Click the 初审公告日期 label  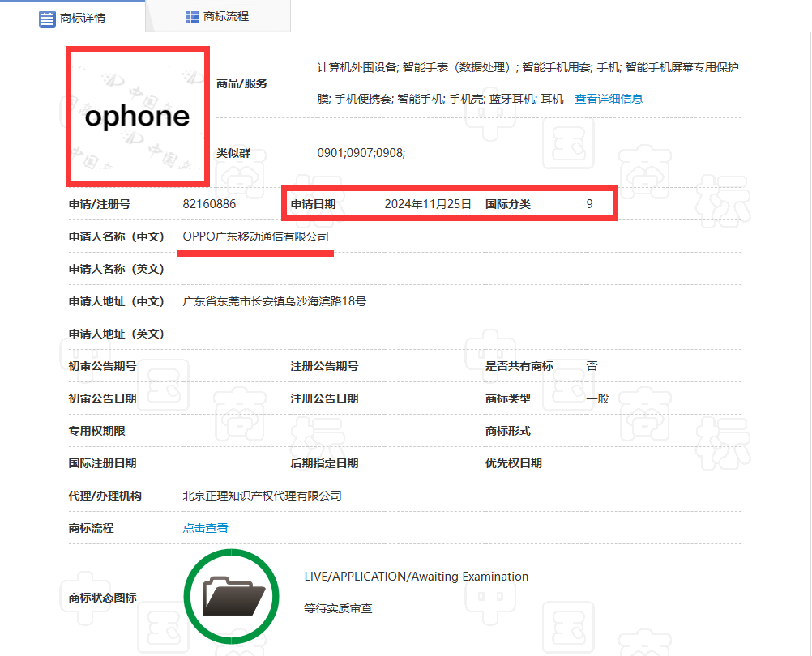[x=103, y=399]
